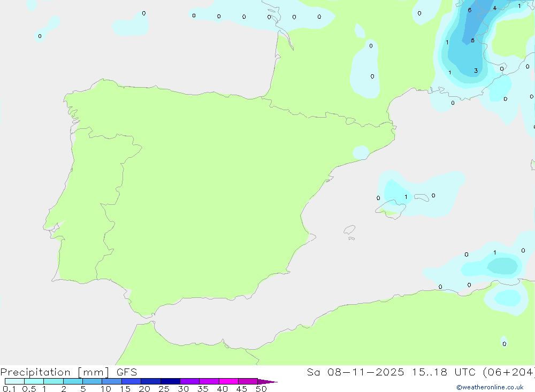The image size is (535, 392).
Task: Click the lightest cyan 0.1–0.5 legend swatch
Action: pos(14,381)
